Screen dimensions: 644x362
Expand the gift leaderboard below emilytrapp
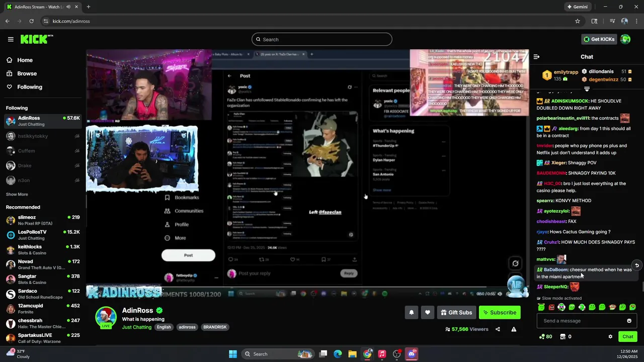tap(587, 89)
